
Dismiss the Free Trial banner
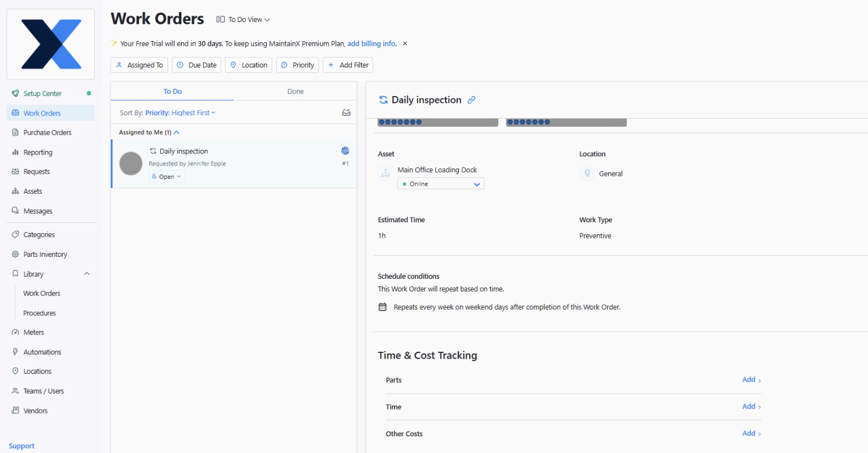[x=404, y=43]
